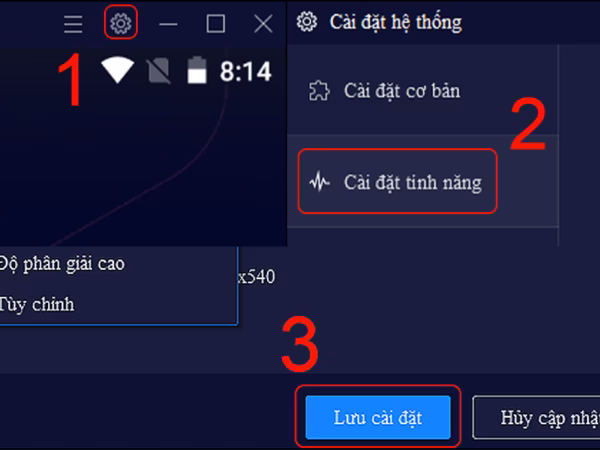The height and width of the screenshot is (450, 600).
Task: Cancel changes with the Hủy cập nhật button
Action: click(536, 417)
